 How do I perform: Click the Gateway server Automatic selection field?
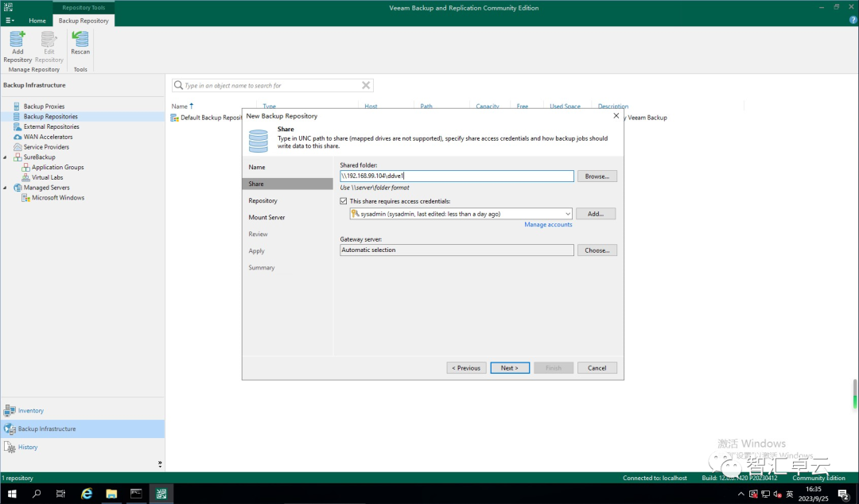point(457,250)
